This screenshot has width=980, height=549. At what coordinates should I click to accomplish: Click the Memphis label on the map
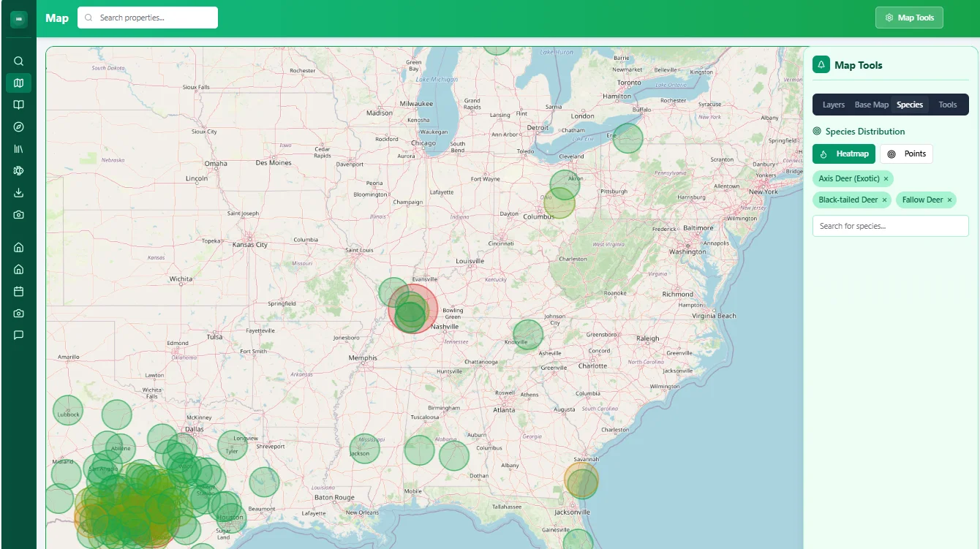click(x=363, y=357)
